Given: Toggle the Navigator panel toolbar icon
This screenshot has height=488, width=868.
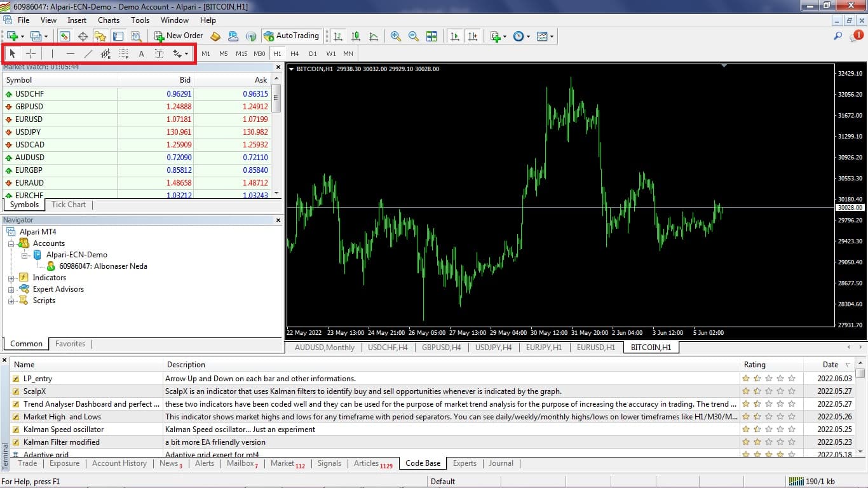Looking at the screenshot, I should (x=100, y=36).
